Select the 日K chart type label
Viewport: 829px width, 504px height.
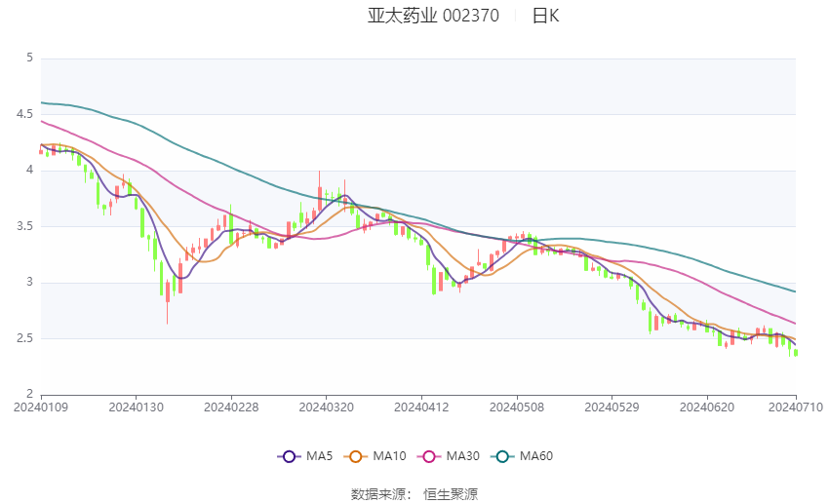click(x=545, y=16)
